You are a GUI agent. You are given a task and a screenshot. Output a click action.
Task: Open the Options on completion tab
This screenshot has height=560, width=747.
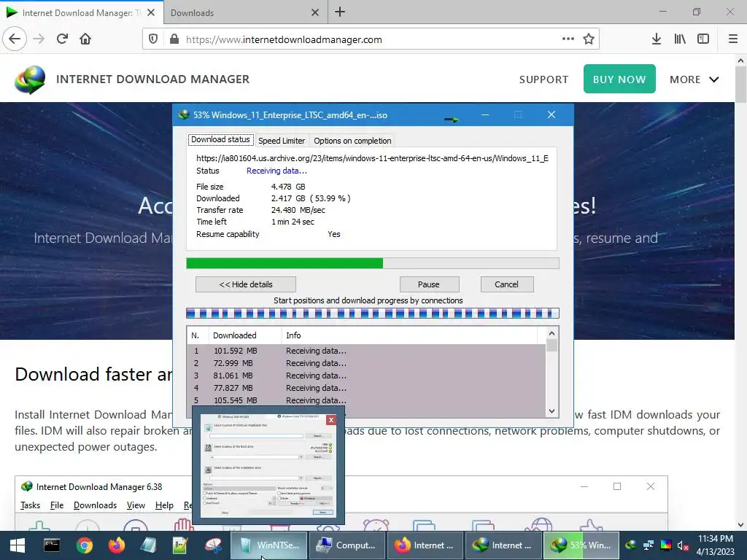tap(352, 141)
